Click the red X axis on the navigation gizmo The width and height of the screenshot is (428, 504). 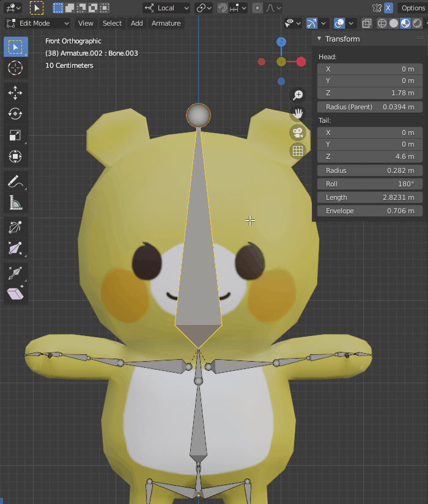click(301, 61)
